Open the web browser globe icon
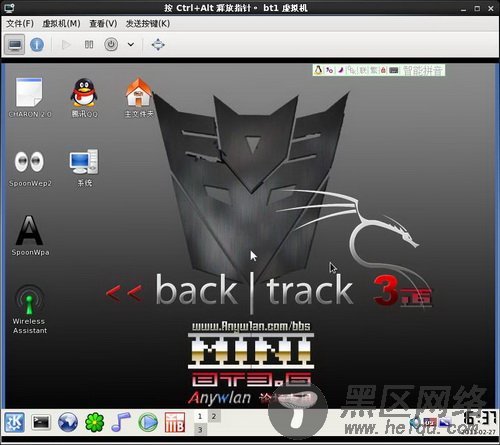The image size is (500, 445). click(68, 422)
